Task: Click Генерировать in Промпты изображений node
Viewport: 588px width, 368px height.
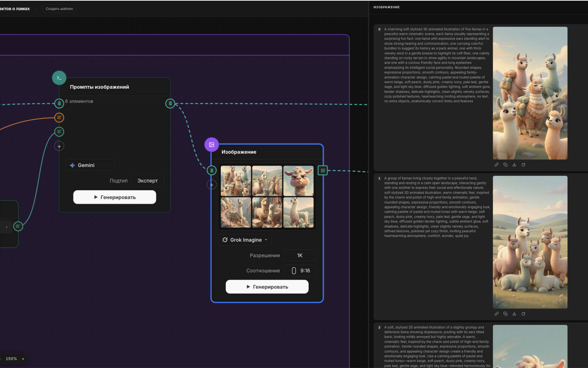Action: tap(115, 197)
